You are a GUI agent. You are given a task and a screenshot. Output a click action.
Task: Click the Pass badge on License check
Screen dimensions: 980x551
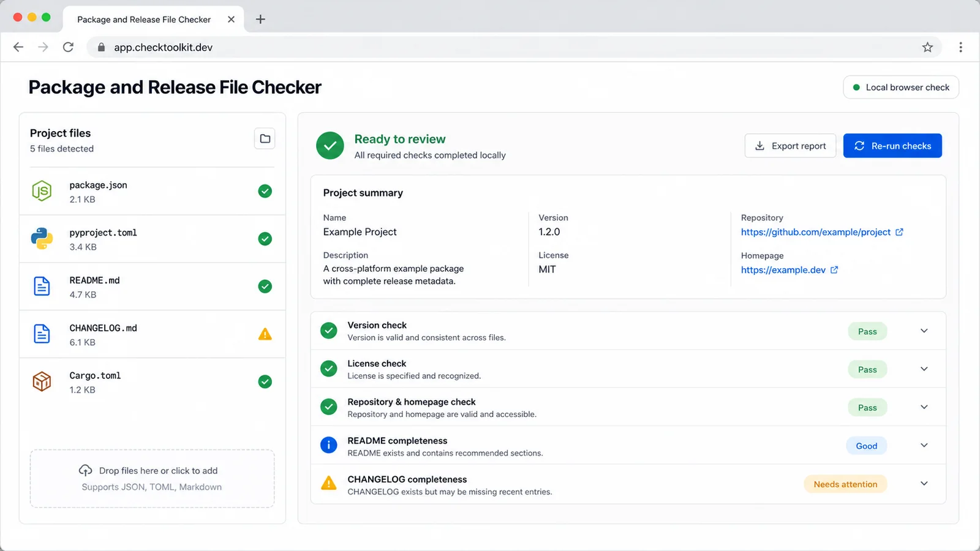click(867, 369)
